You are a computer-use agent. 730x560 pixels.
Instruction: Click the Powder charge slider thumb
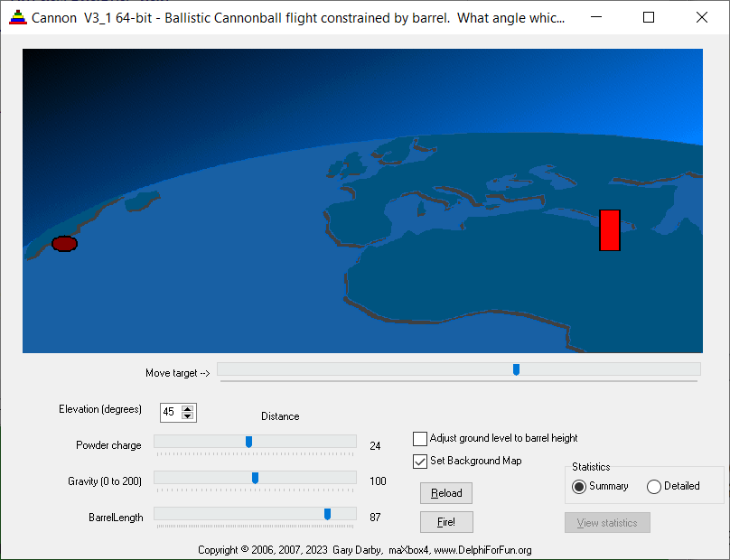248,442
